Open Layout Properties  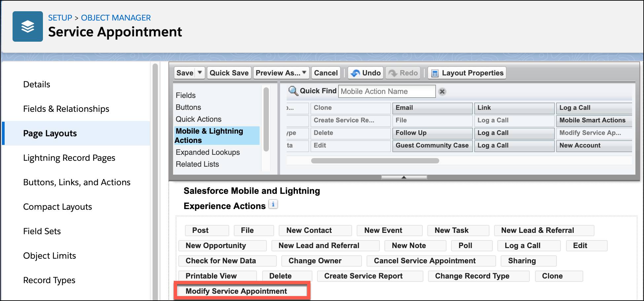[x=467, y=73]
